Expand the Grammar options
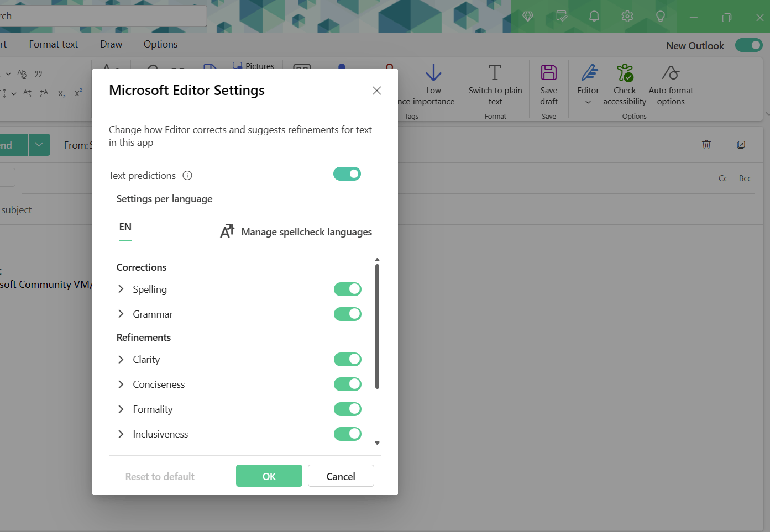Viewport: 770px width, 532px height. click(x=121, y=314)
